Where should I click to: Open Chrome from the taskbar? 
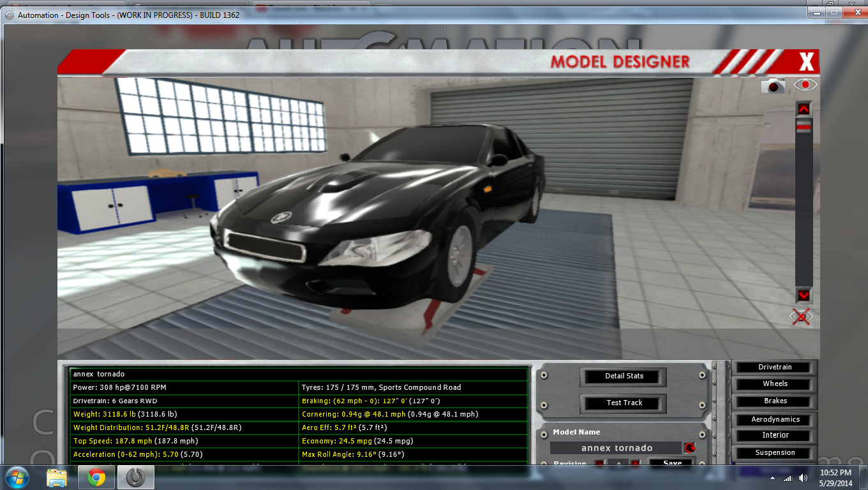coord(96,477)
